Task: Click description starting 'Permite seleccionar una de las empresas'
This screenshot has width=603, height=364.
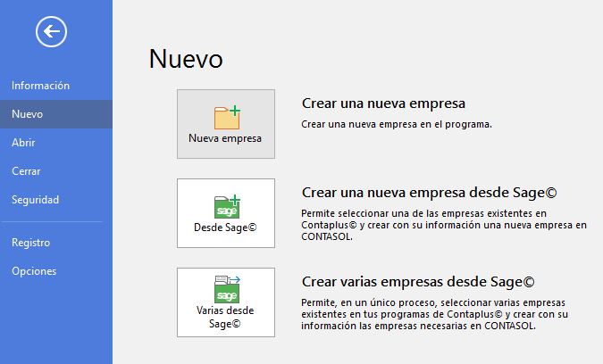Action: click(x=444, y=225)
